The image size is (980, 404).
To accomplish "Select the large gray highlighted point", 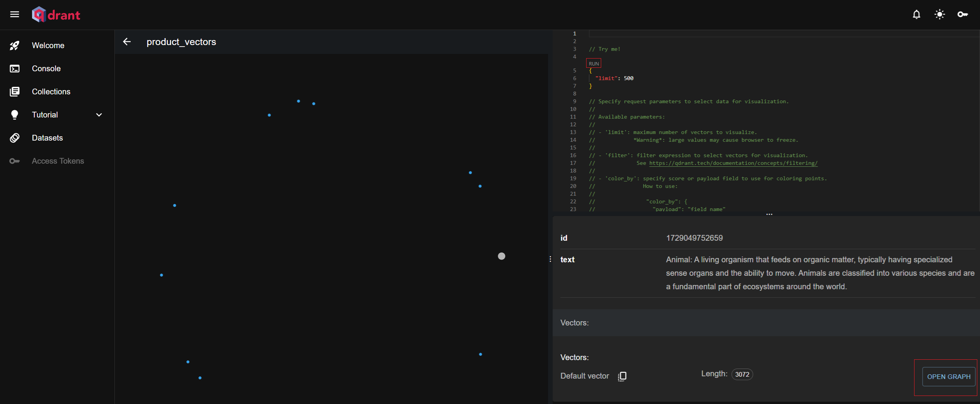I will (501, 256).
